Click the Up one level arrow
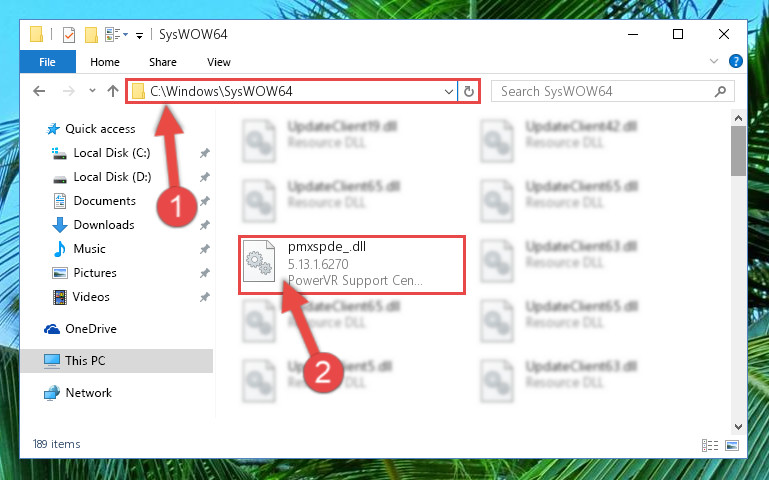This screenshot has height=480, width=769. (113, 91)
